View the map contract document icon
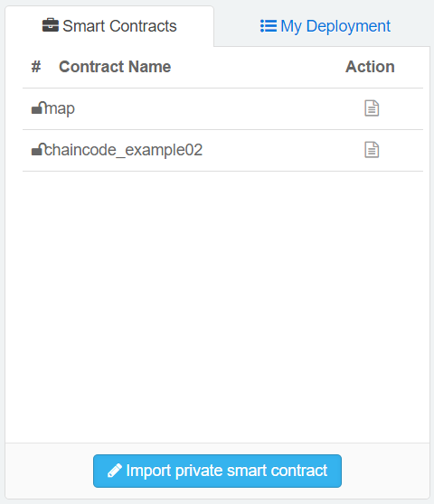Screen dimensions: 434x504 372,108
